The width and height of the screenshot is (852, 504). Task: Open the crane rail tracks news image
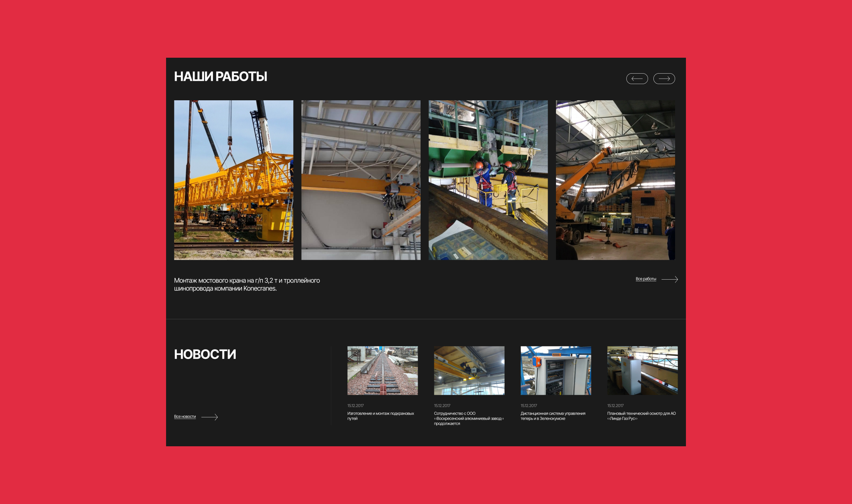(382, 371)
